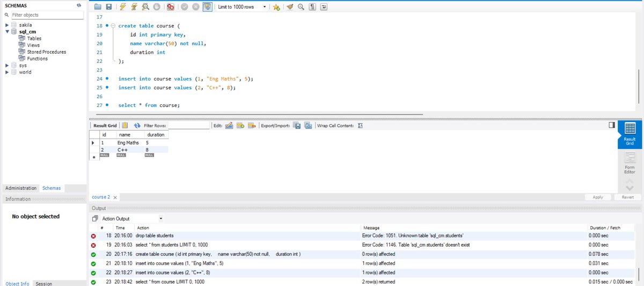Select the 'C++' cell
The width and height of the screenshot is (644, 286).
click(129, 149)
